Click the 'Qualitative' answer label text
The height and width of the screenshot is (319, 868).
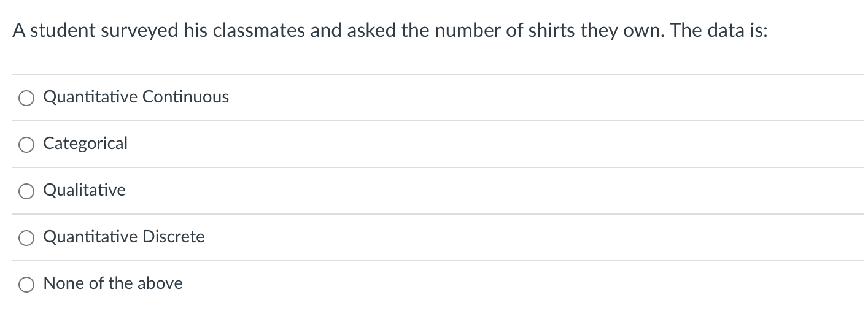tap(85, 190)
